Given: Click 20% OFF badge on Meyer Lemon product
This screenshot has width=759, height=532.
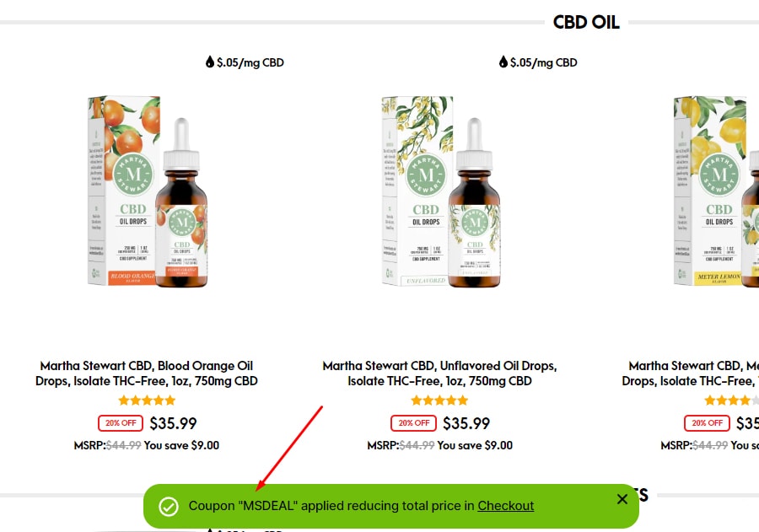Looking at the screenshot, I should click(707, 423).
